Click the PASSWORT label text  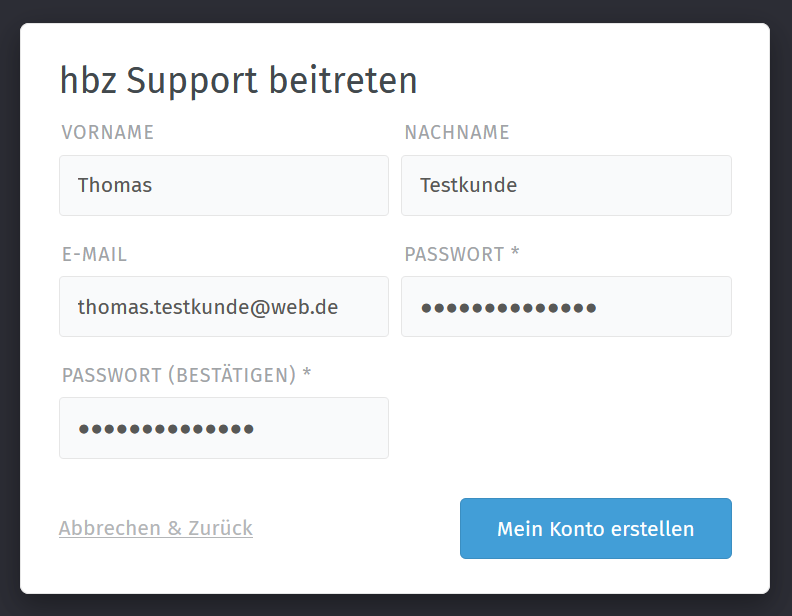point(454,254)
